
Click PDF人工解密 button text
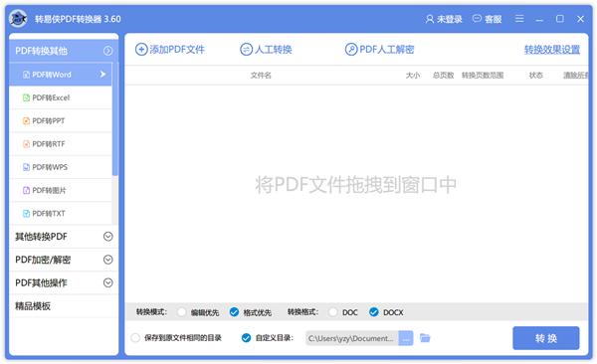pos(387,50)
